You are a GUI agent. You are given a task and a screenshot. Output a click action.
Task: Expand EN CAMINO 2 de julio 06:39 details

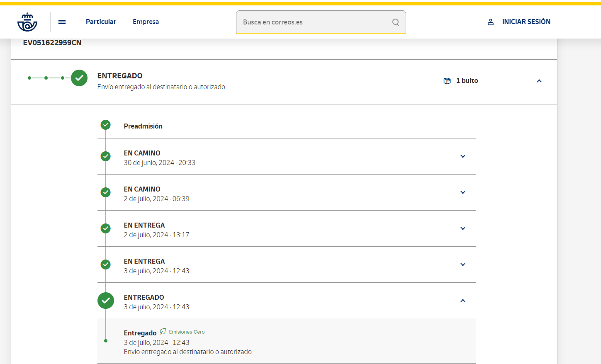463,192
